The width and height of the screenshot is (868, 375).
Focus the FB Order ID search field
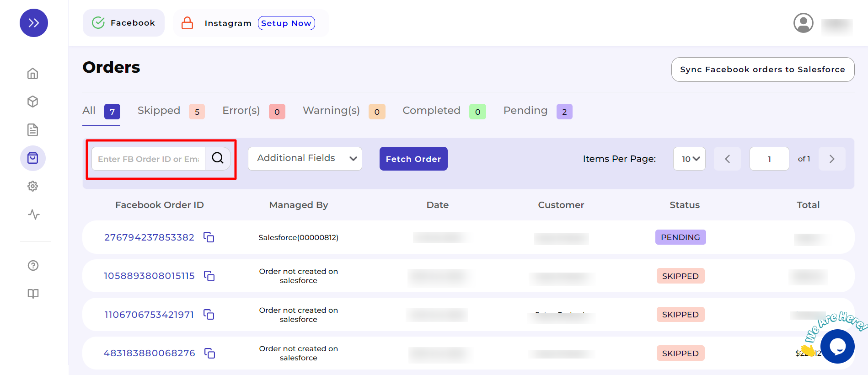coord(149,159)
